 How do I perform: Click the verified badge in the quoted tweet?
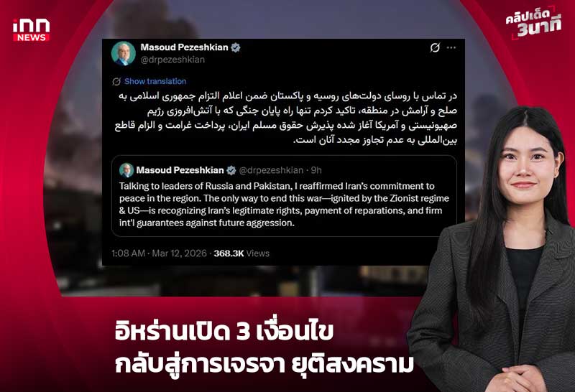pos(231,170)
